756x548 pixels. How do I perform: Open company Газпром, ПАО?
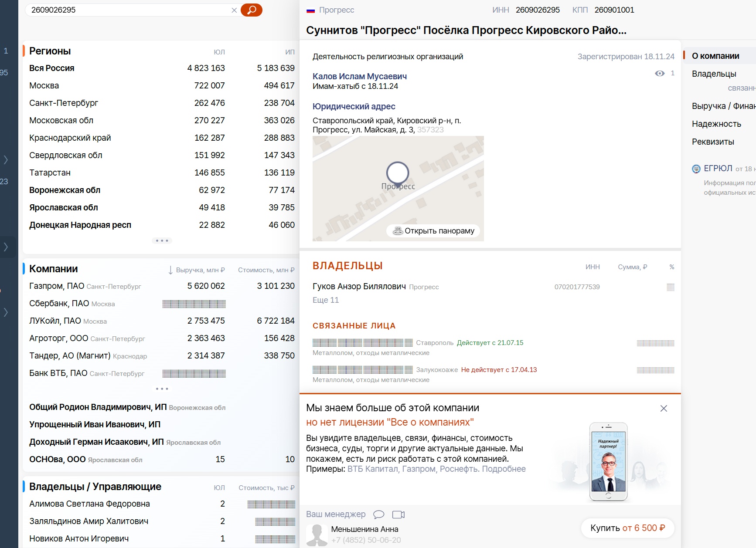click(57, 286)
